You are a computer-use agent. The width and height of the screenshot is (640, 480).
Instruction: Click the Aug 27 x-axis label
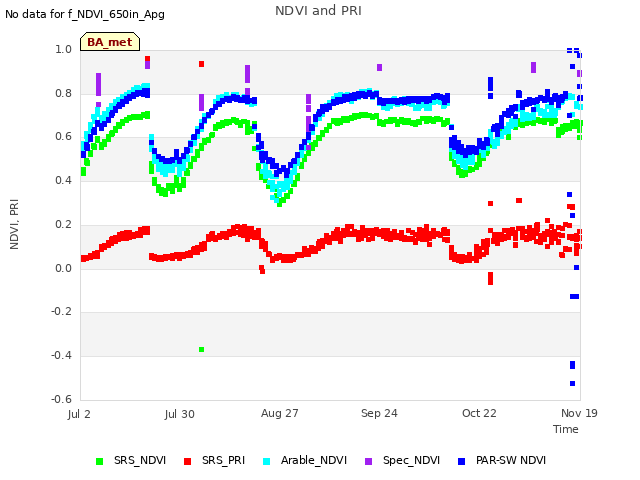tap(280, 413)
